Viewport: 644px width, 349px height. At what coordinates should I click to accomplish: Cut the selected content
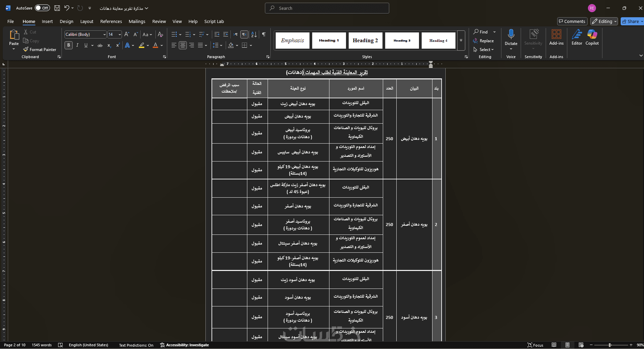pos(30,32)
